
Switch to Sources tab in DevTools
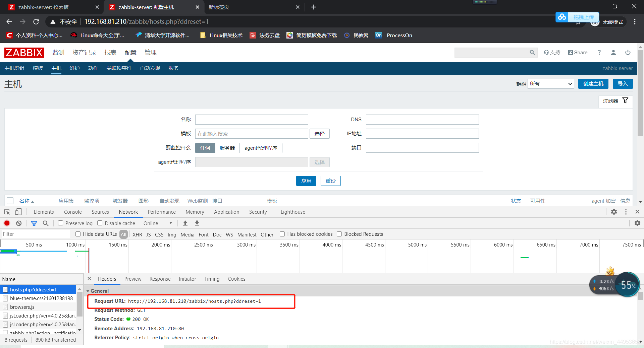(x=100, y=212)
